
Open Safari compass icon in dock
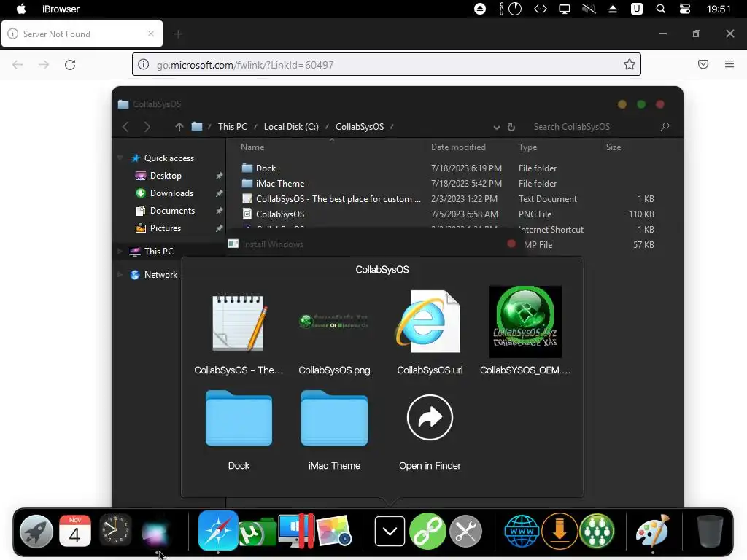pos(218,531)
